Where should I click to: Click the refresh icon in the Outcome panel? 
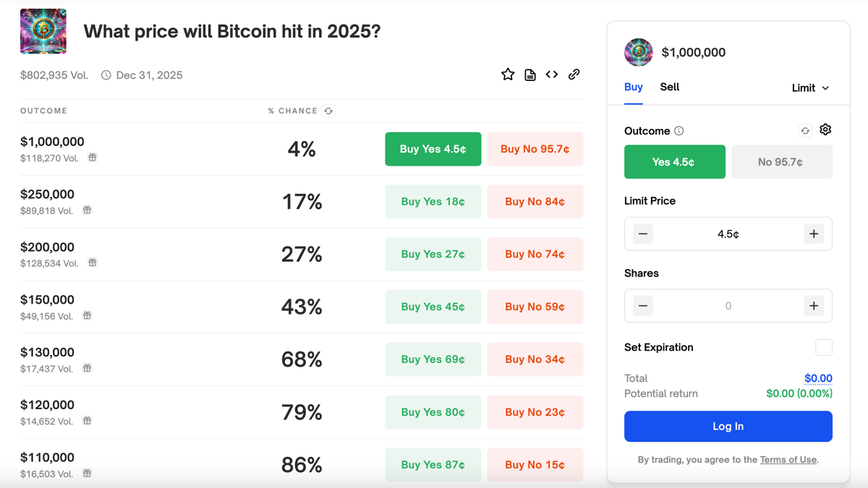[804, 129]
